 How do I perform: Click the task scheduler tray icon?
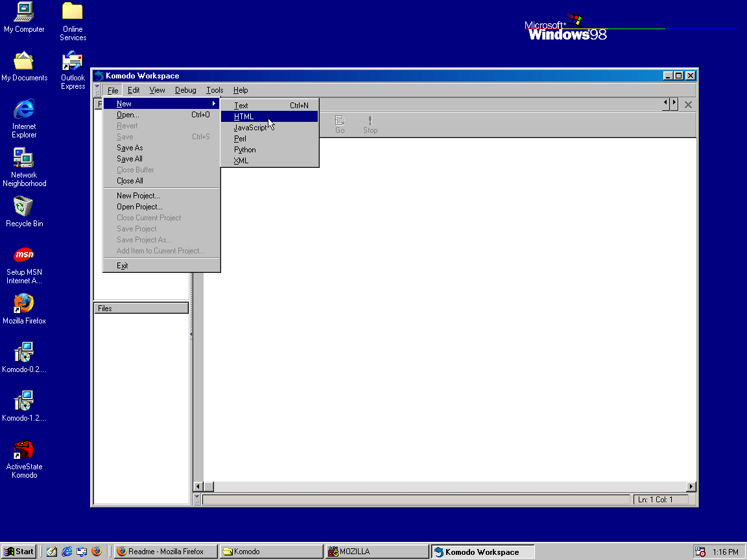700,552
